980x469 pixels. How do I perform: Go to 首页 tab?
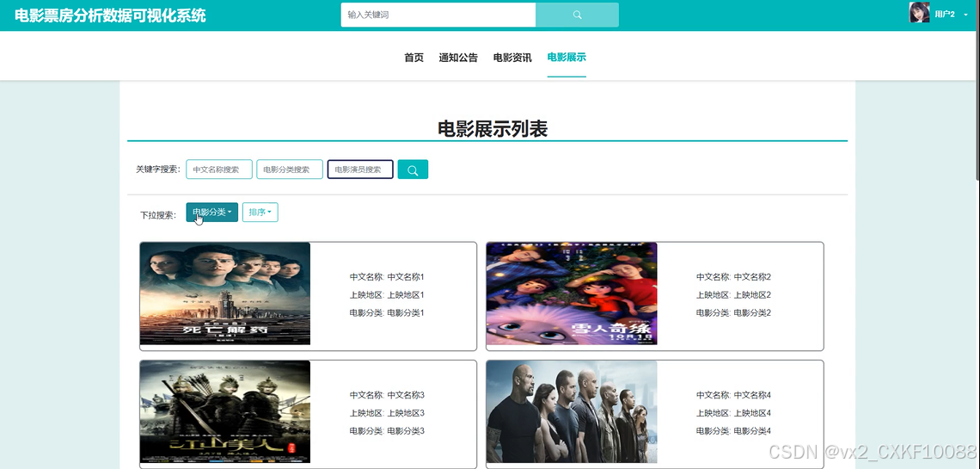click(x=413, y=58)
